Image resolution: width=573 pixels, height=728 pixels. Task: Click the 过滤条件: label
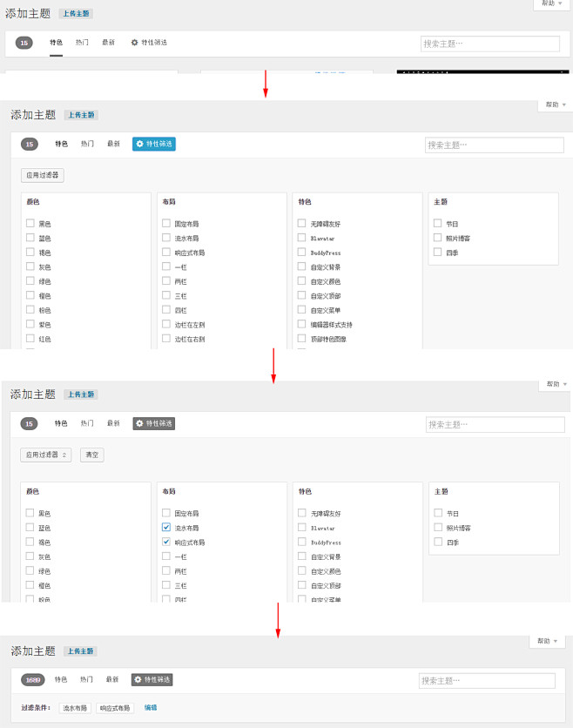pyautogui.click(x=36, y=708)
